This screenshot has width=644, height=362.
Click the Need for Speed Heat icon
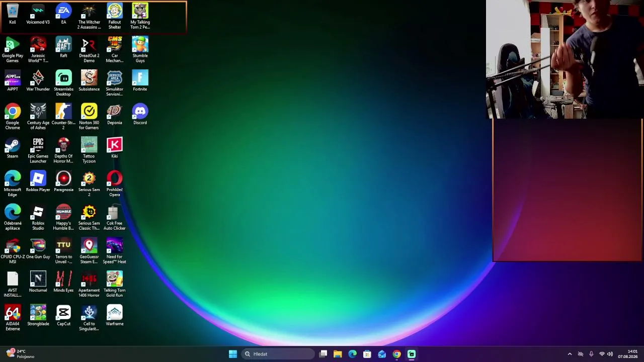[115, 251]
